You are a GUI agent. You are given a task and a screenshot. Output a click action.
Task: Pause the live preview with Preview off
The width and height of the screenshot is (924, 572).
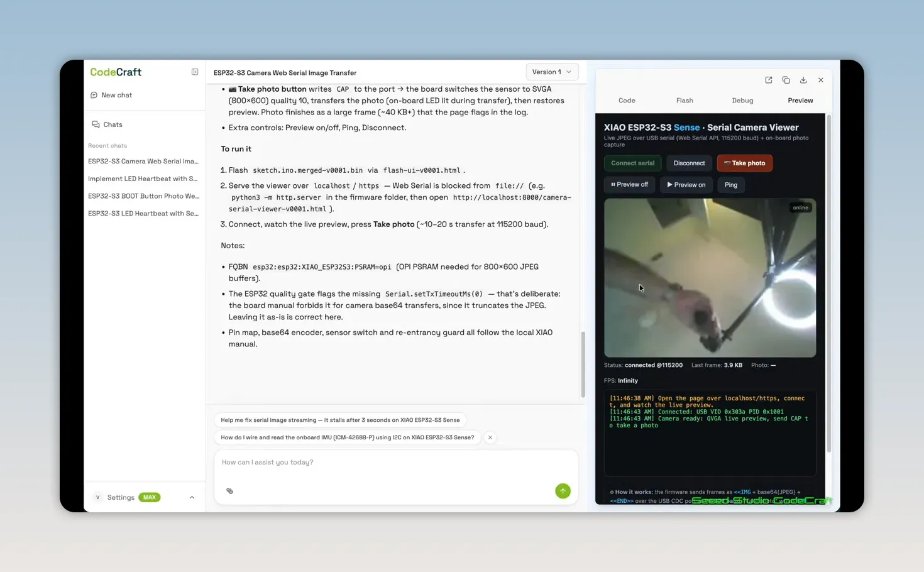pos(629,185)
